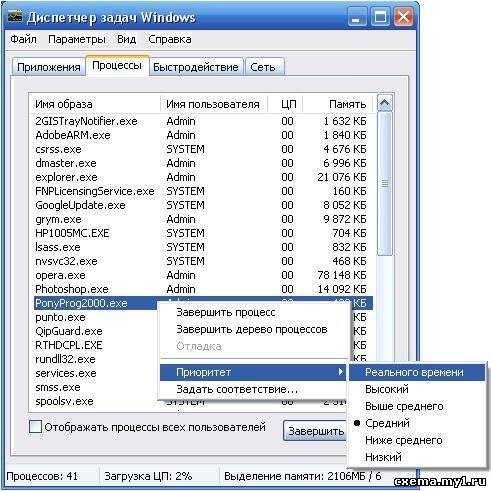Sort by Память column header
This screenshot has height=491, width=491.
pos(338,104)
